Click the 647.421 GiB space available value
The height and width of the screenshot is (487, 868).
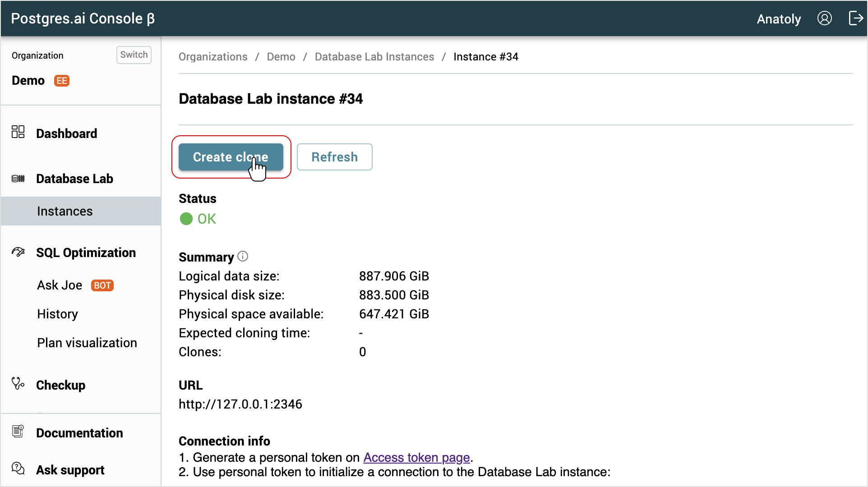(x=394, y=314)
